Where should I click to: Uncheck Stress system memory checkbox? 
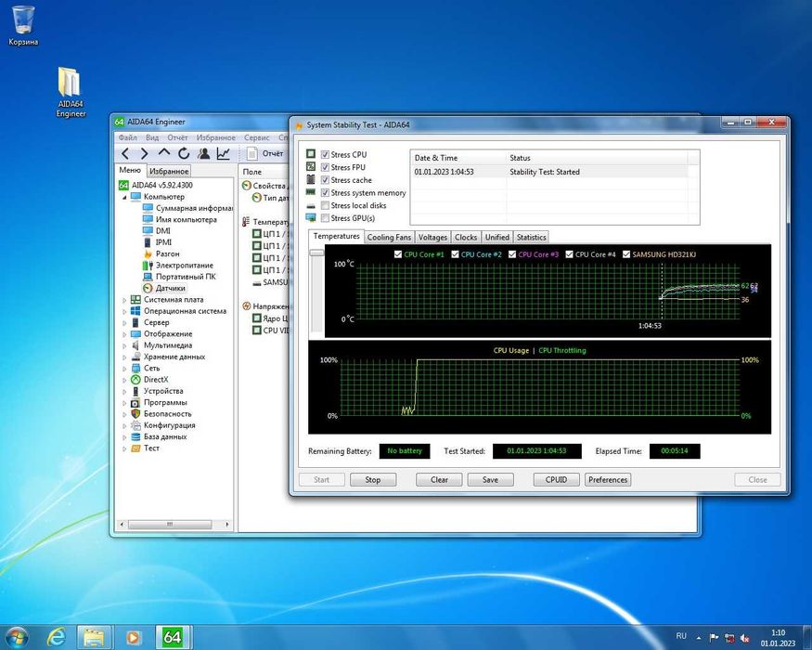tap(325, 192)
